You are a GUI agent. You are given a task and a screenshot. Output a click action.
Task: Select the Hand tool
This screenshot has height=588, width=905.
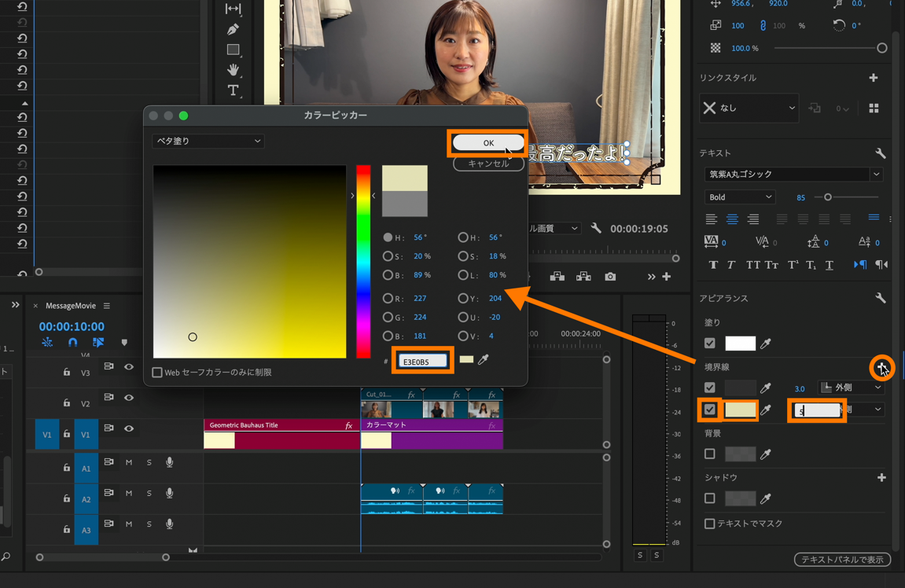[x=234, y=70]
